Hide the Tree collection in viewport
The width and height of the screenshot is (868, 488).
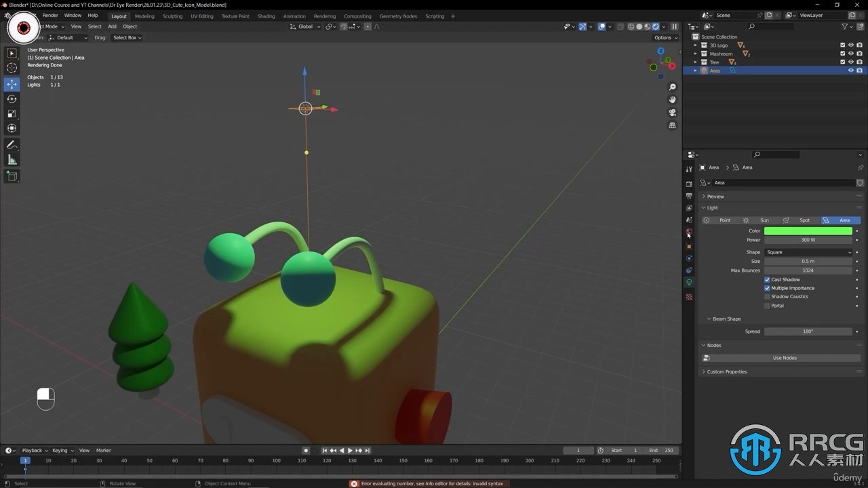pyautogui.click(x=851, y=62)
